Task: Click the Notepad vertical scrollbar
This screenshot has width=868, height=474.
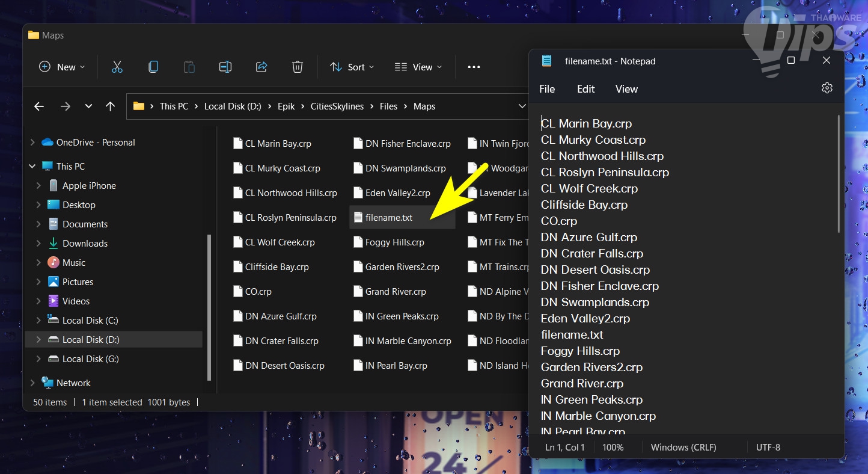Action: pyautogui.click(x=839, y=174)
